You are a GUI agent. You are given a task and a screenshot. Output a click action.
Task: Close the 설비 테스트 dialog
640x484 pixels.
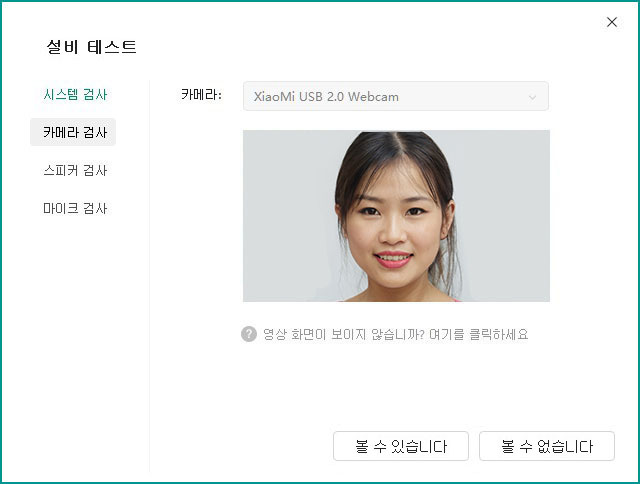coord(611,22)
